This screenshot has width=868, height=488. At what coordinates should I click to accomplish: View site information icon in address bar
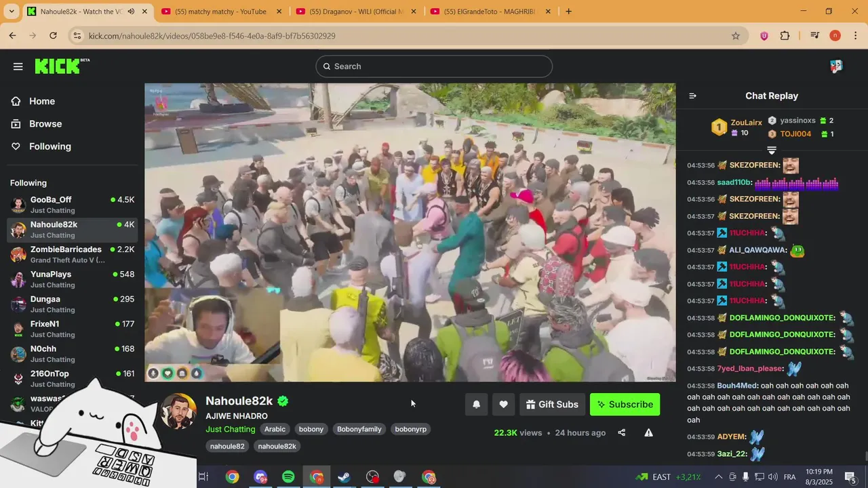click(77, 36)
